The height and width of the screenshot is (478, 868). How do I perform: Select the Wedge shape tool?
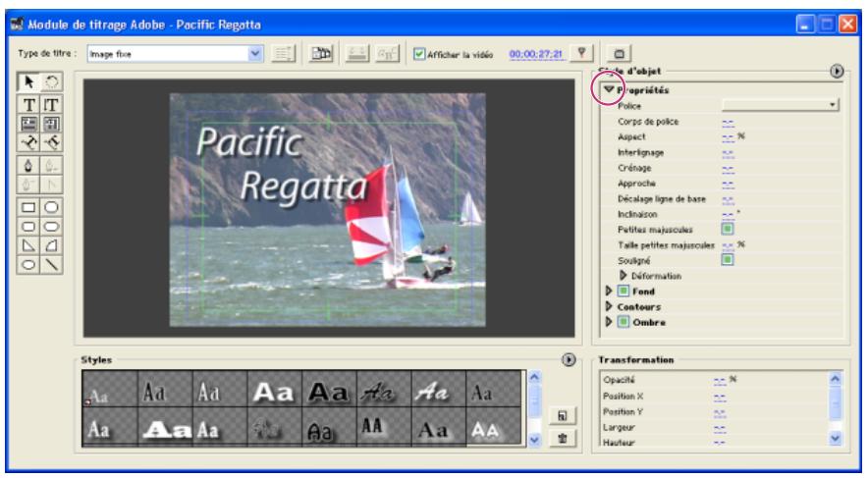[x=28, y=245]
